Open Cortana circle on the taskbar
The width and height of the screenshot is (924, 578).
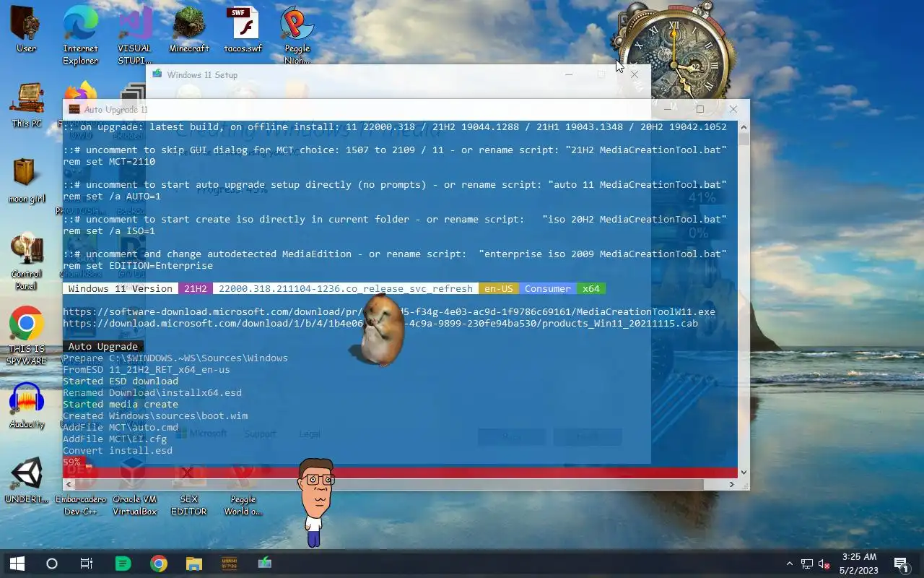pos(52,564)
